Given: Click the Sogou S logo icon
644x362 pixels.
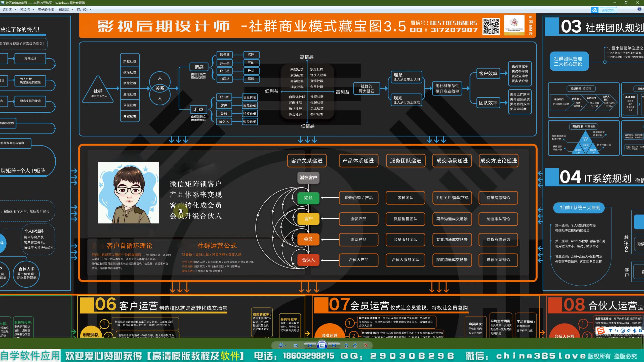Looking at the screenshot, I should pyautogui.click(x=601, y=330).
